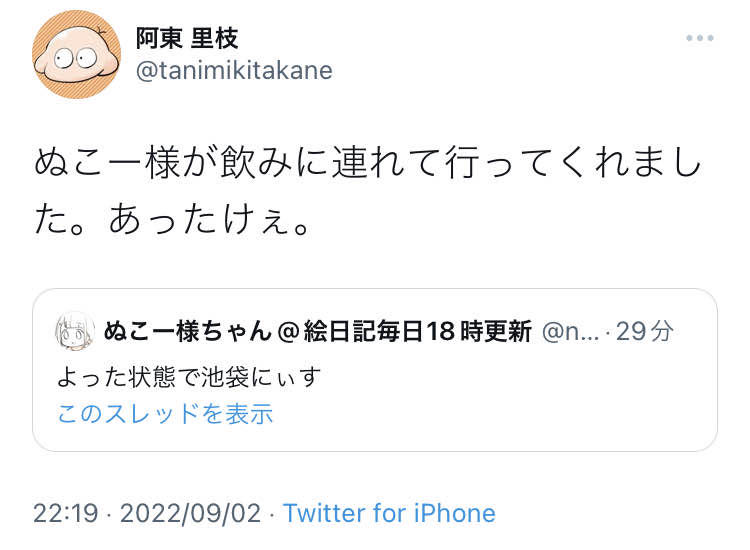The width and height of the screenshot is (750, 550).
Task: Open the Twitter for iPhone source link
Action: (389, 513)
